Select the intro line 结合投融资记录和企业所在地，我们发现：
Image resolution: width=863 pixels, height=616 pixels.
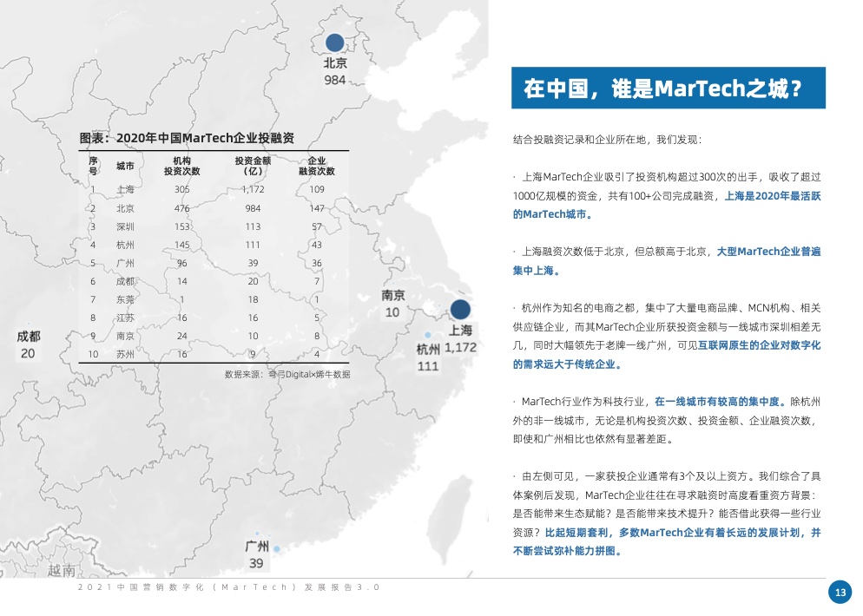[x=608, y=140]
